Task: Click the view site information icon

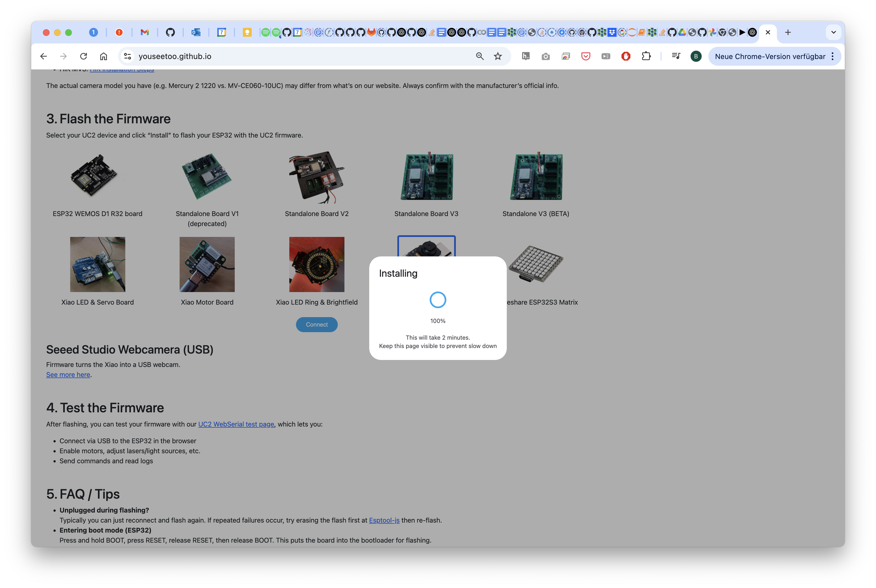Action: (x=128, y=56)
